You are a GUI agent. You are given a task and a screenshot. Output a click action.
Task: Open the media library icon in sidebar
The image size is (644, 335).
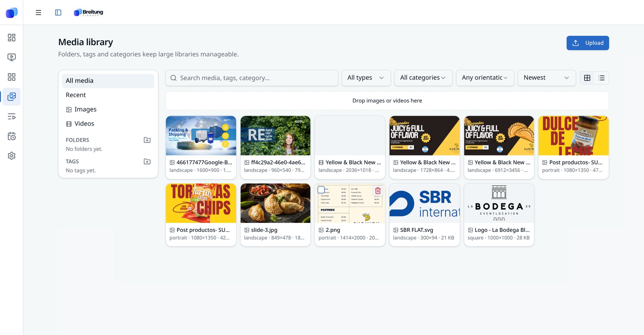click(11, 97)
